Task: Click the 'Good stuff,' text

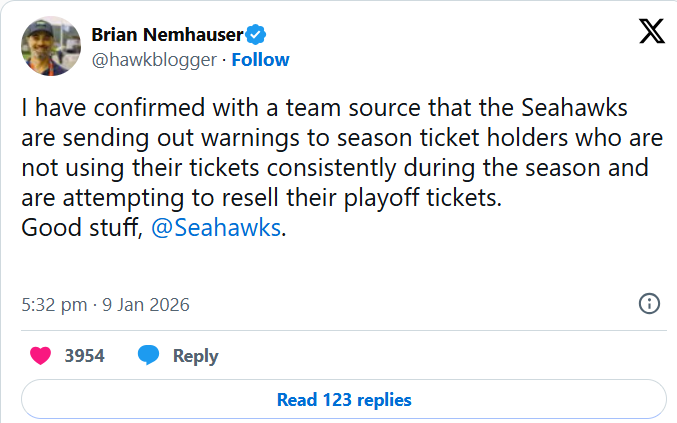Action: (82, 228)
